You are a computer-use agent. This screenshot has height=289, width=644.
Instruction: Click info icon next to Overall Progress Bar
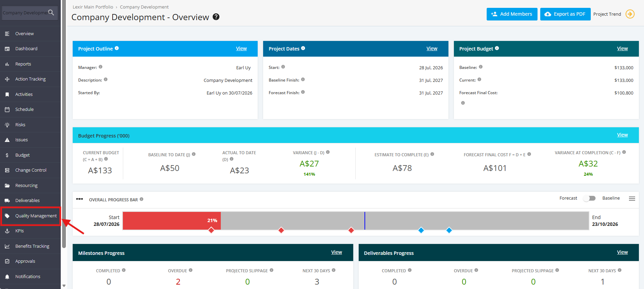coord(142,199)
